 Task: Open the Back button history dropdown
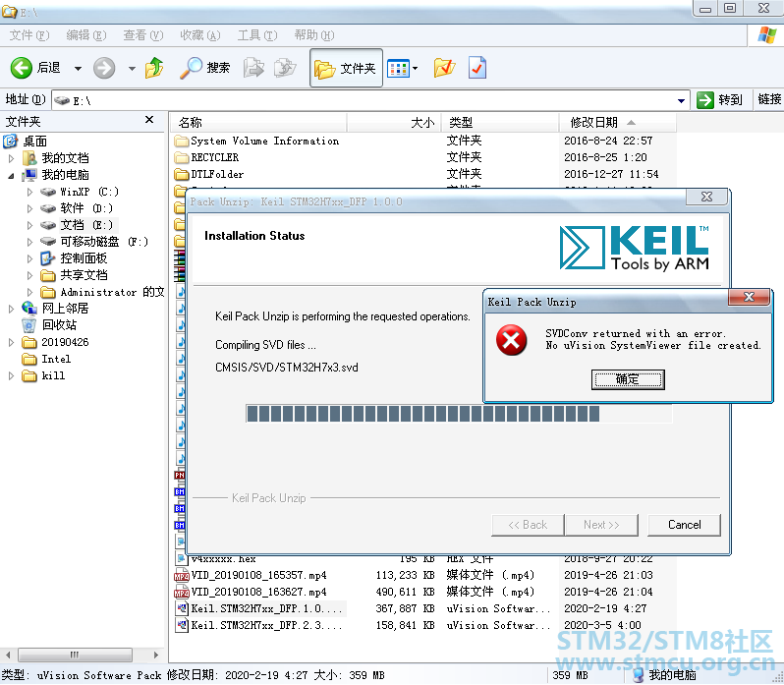click(78, 69)
